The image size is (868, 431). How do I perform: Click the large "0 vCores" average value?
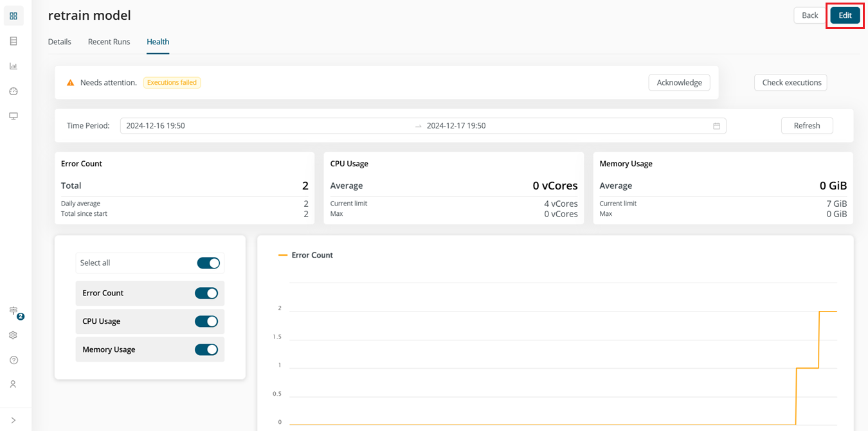tap(556, 186)
